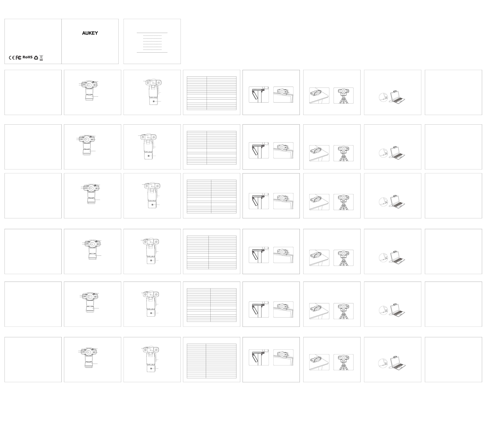Image resolution: width=504 pixels, height=445 pixels.
Task: Select the tripod webcam illustration in bottom row
Action: pyautogui.click(x=343, y=362)
